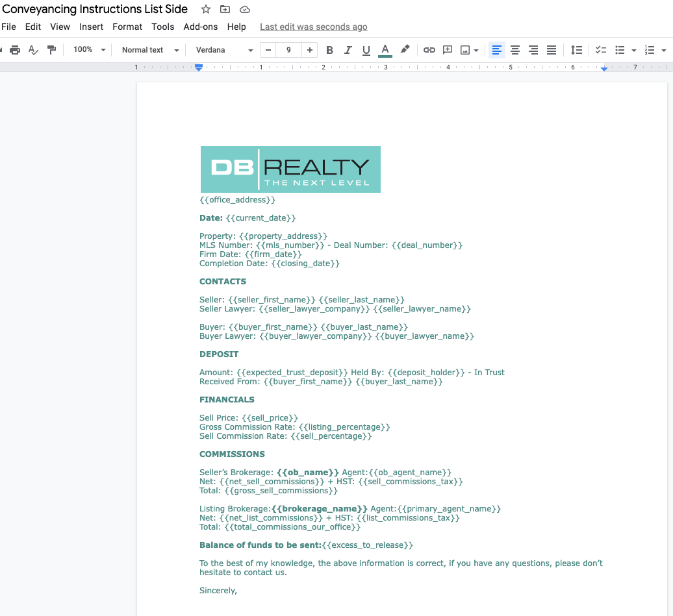
Task: Decrease font size with minus button
Action: coord(268,50)
